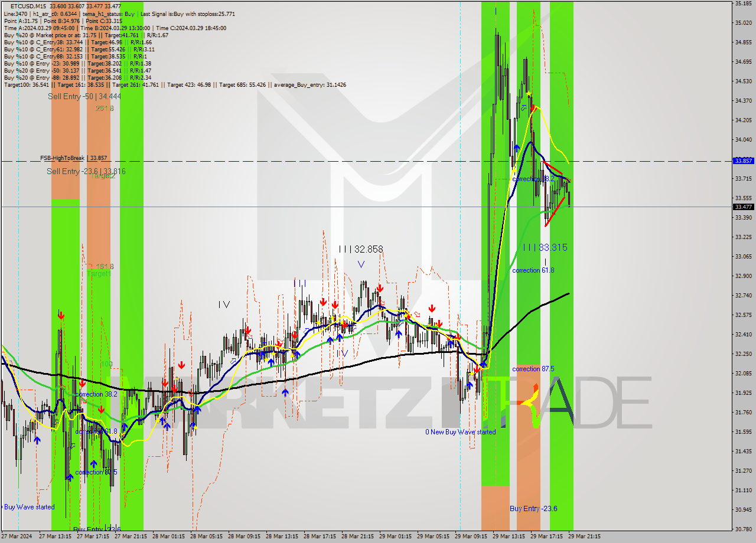Click the 30.780 price axis label
Viewport: 756px width, 543px height.
pyautogui.click(x=743, y=529)
